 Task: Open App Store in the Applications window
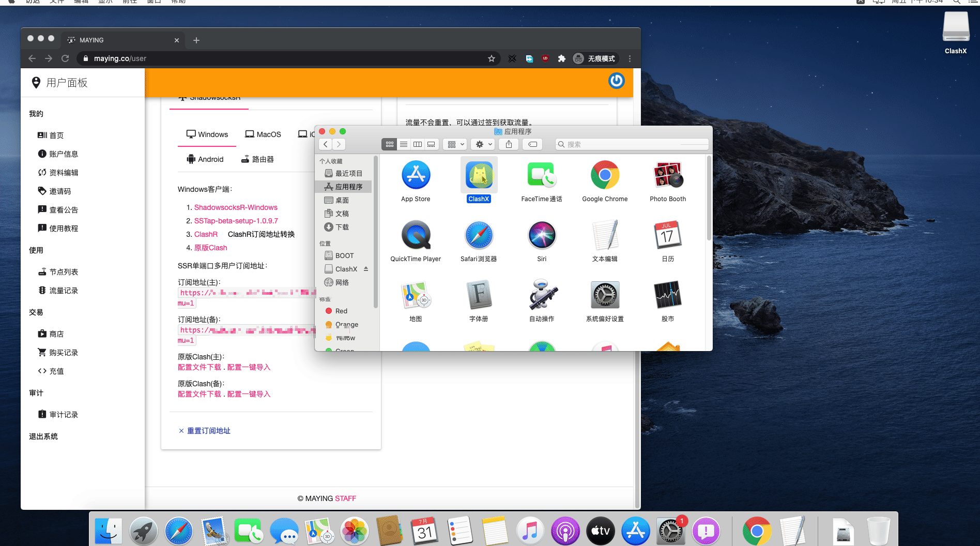pos(416,176)
